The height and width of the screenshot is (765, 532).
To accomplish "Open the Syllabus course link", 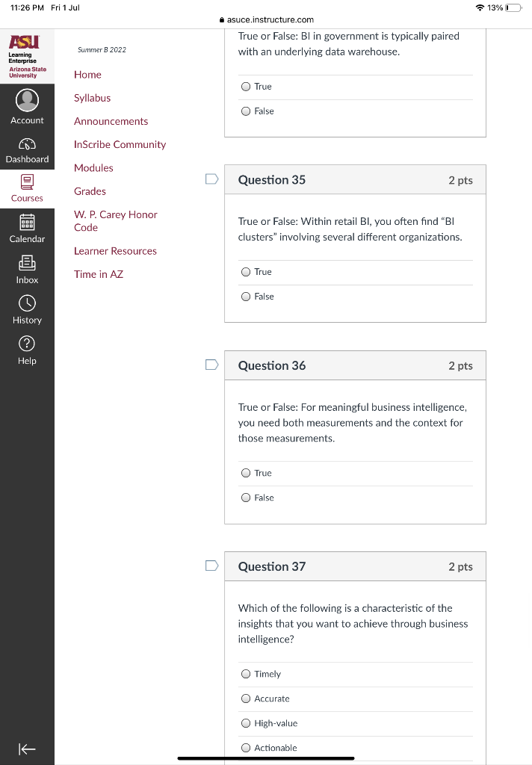I will pos(92,98).
